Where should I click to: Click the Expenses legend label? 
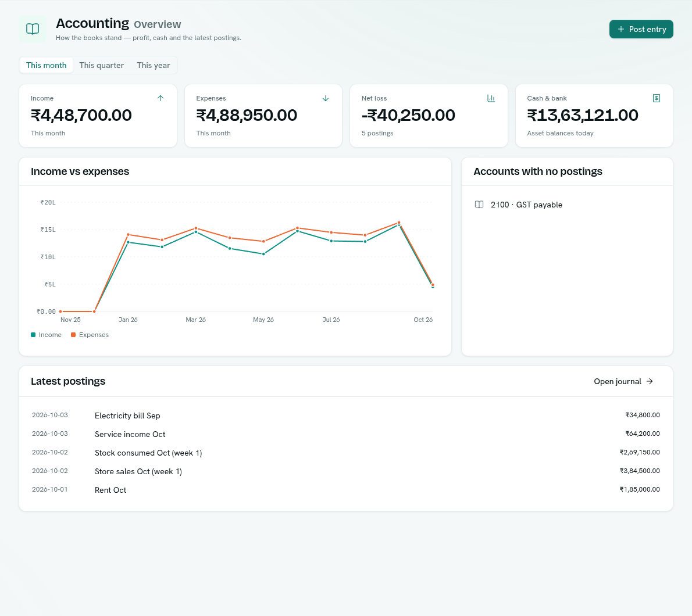point(94,335)
